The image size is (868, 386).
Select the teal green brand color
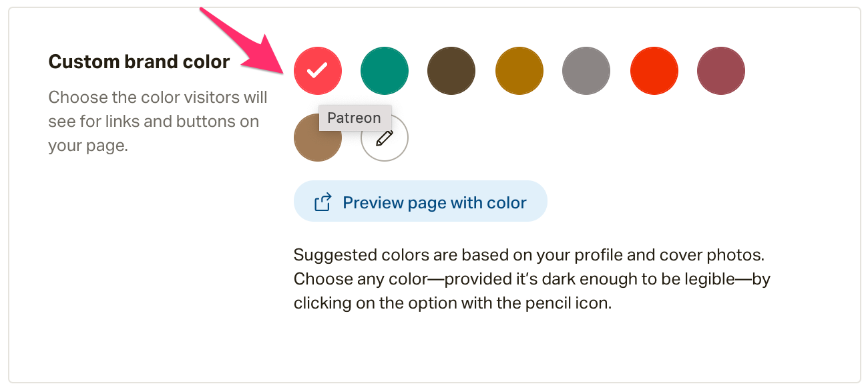point(385,70)
